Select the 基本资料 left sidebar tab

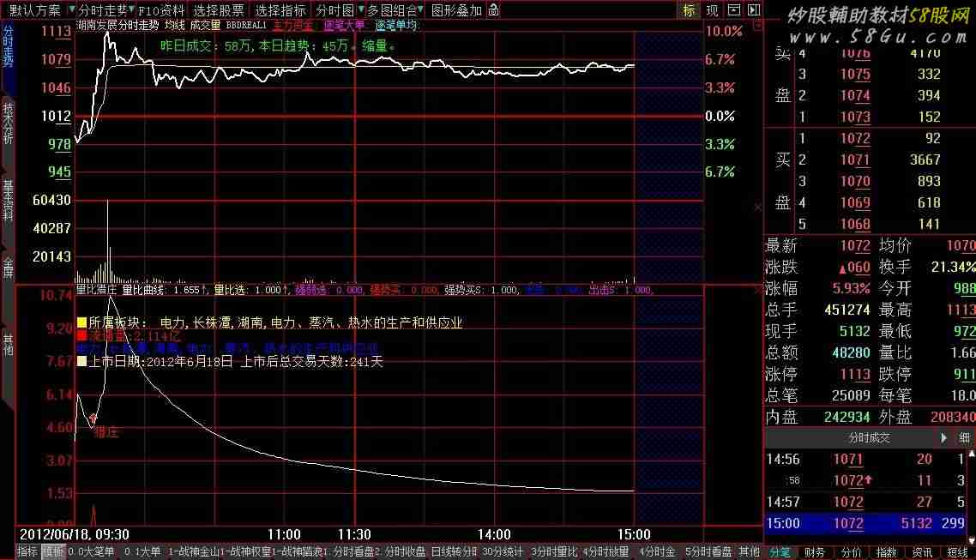pyautogui.click(x=8, y=201)
